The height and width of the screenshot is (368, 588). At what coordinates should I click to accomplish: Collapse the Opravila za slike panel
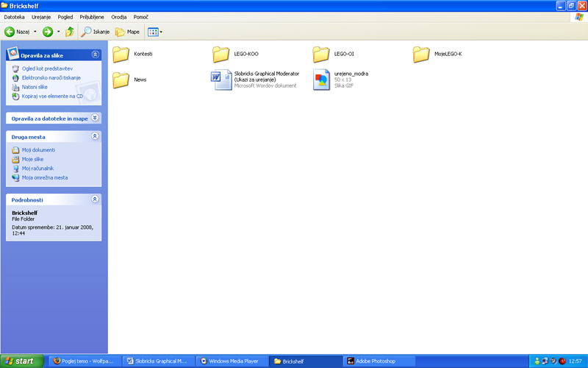[x=96, y=54]
